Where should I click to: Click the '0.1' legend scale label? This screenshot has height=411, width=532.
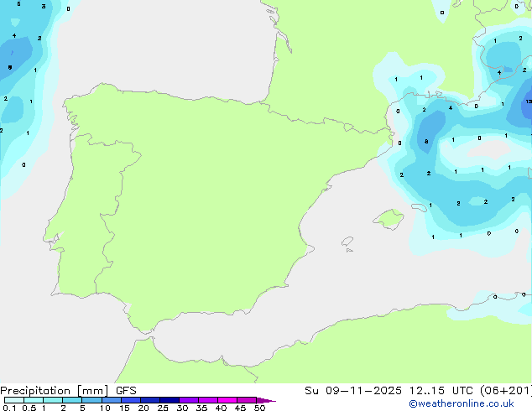[9, 408]
